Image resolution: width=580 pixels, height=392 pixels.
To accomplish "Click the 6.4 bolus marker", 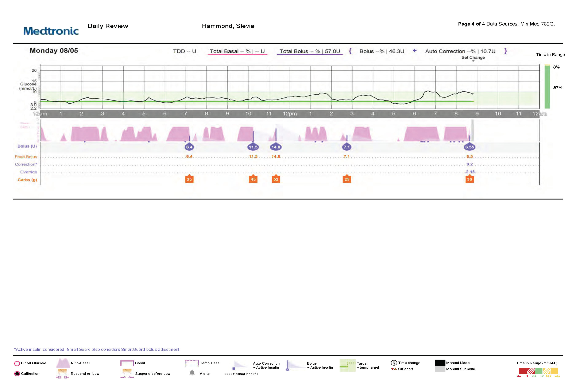I will point(189,147).
